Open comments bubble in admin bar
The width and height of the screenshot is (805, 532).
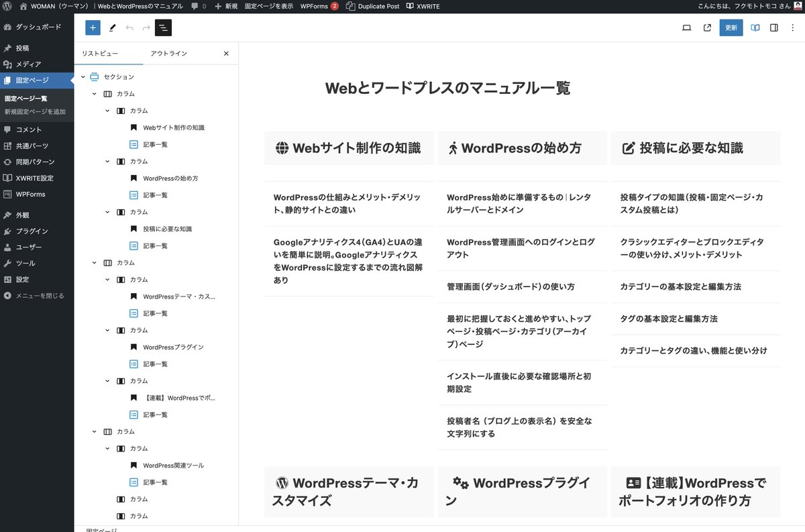click(x=199, y=6)
